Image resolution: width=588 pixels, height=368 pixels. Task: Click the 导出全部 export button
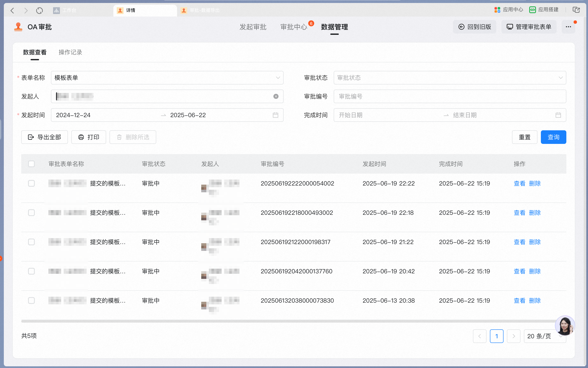(x=45, y=137)
